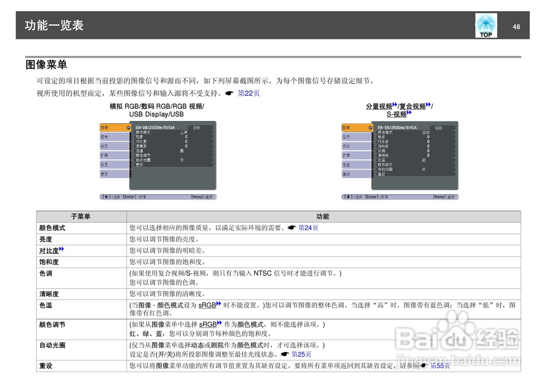Click the 图像菜单 section heading
The width and height of the screenshot is (555, 392).
click(x=46, y=65)
